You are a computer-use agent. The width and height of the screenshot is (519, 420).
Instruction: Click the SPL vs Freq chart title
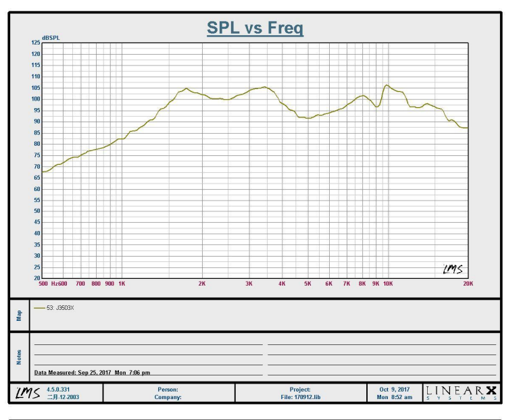click(x=255, y=28)
